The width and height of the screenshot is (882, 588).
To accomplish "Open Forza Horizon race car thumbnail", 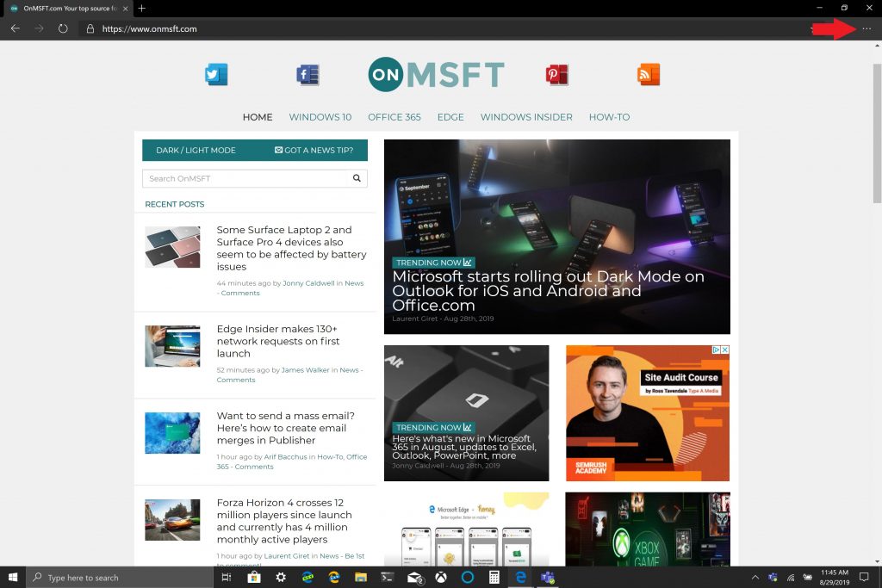I will (172, 520).
